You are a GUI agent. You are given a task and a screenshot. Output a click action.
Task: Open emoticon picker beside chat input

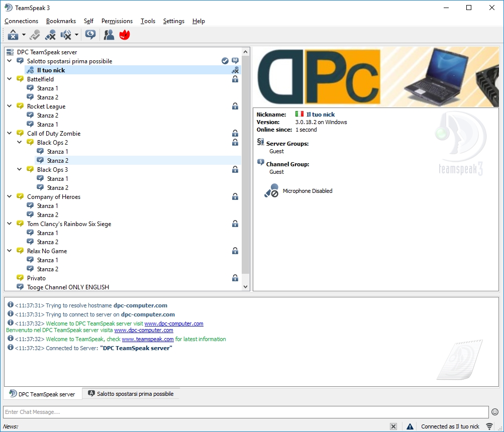pyautogui.click(x=495, y=412)
